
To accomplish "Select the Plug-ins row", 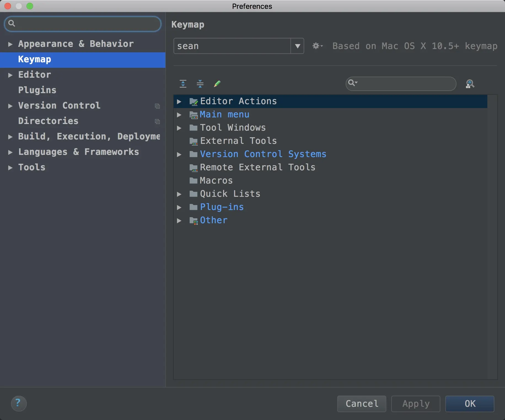I will [331, 207].
